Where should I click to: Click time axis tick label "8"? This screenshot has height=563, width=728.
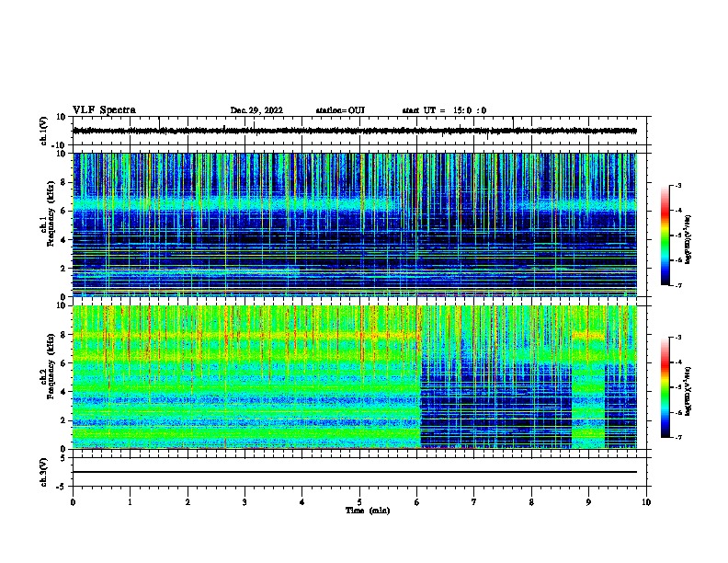(531, 502)
